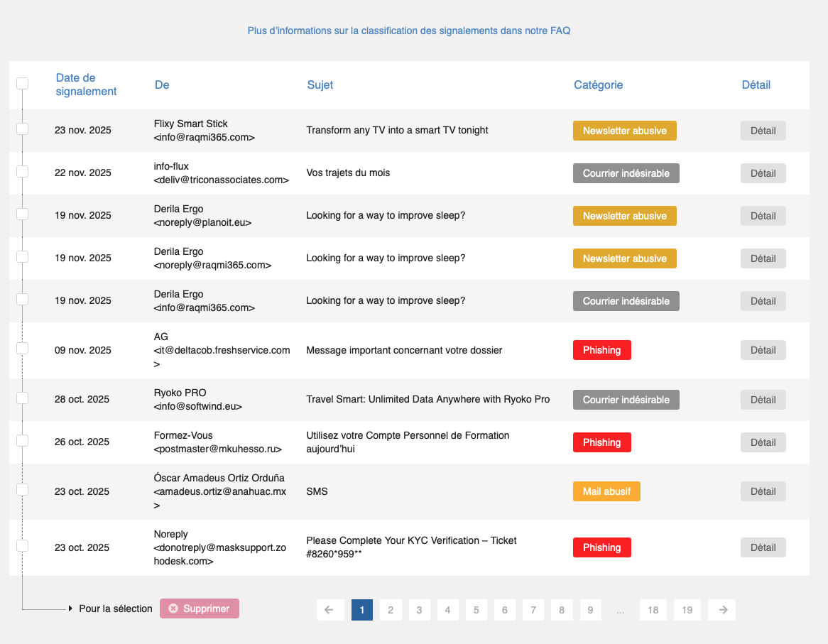Jump to page 19 of results
Image resolution: width=828 pixels, height=644 pixels.
[687, 610]
